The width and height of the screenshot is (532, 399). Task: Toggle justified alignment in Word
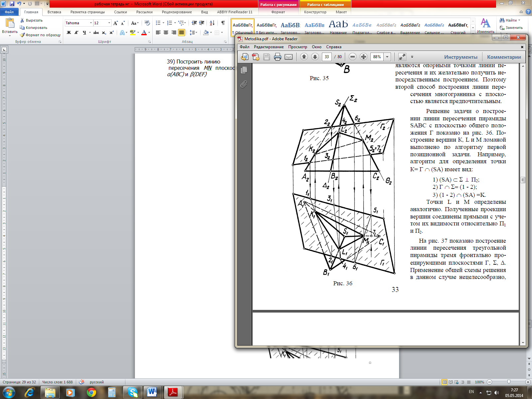[182, 33]
